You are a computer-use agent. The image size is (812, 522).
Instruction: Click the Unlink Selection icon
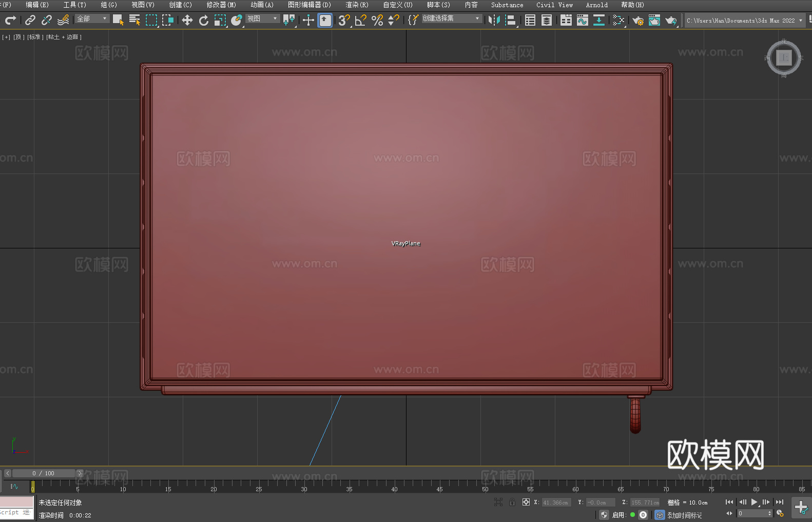(x=47, y=20)
